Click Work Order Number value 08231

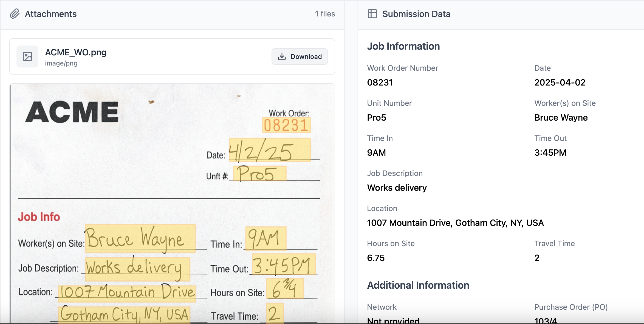pos(380,83)
